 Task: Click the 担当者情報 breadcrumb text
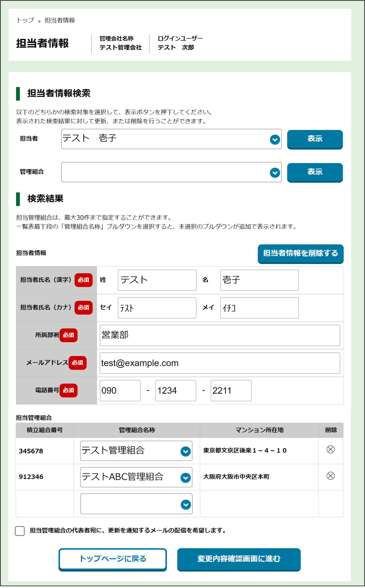coord(60,20)
